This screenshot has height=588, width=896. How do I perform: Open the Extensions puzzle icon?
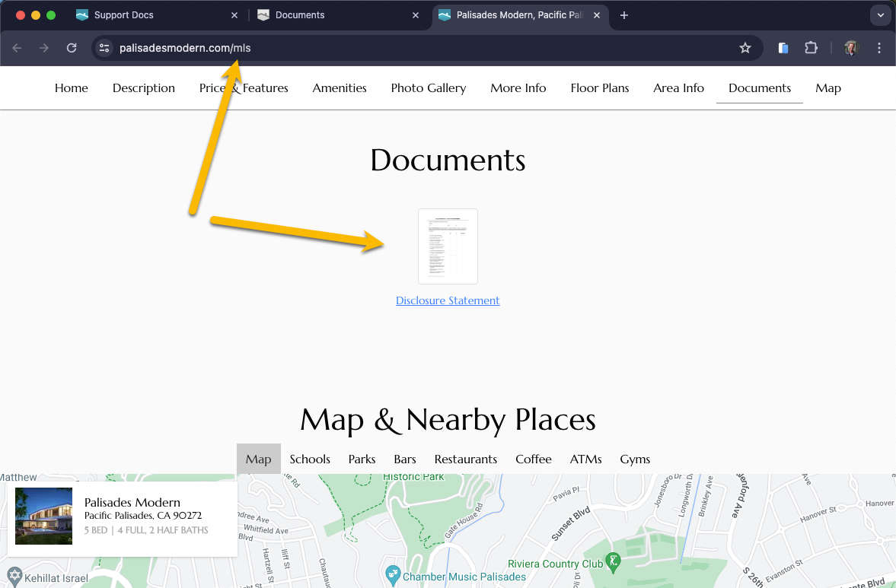point(811,48)
